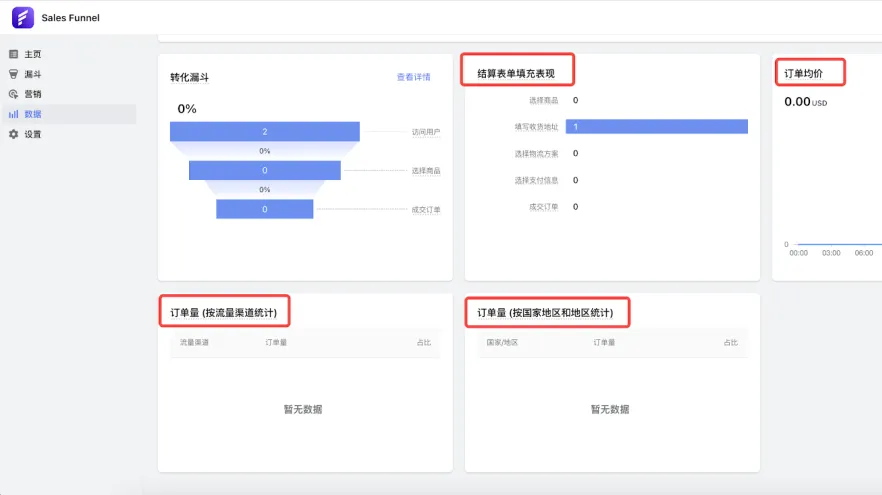Click the 选择物流方案 row label
Image resolution: width=882 pixels, height=495 pixels.
[x=536, y=154]
